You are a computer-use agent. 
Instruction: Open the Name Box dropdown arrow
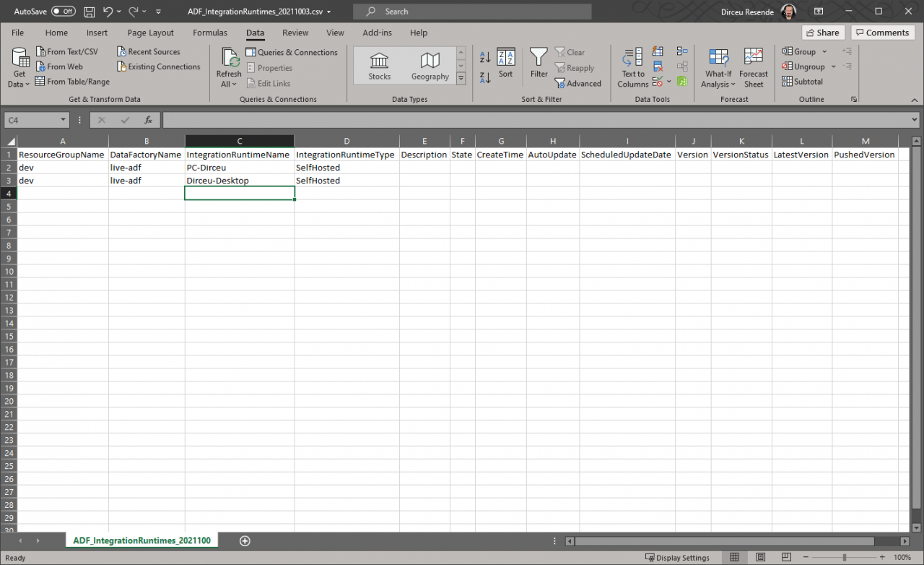click(64, 120)
